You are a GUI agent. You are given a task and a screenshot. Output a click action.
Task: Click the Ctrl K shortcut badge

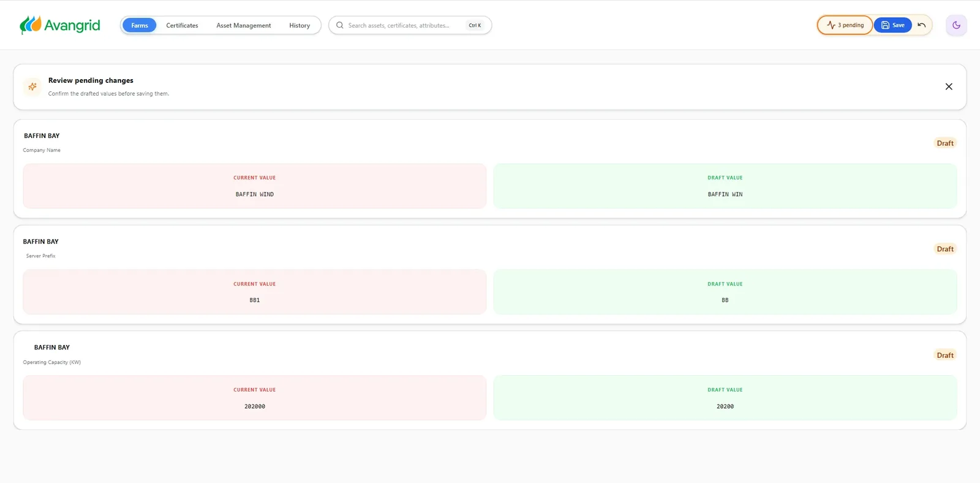(x=475, y=25)
